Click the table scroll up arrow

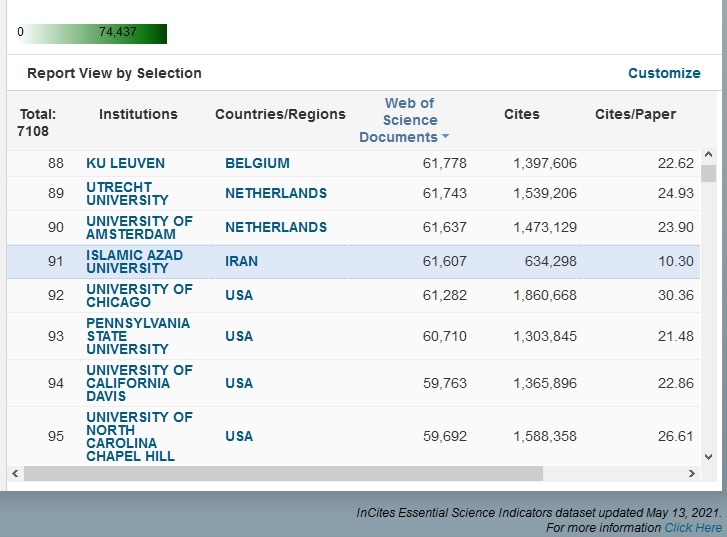pyautogui.click(x=708, y=154)
